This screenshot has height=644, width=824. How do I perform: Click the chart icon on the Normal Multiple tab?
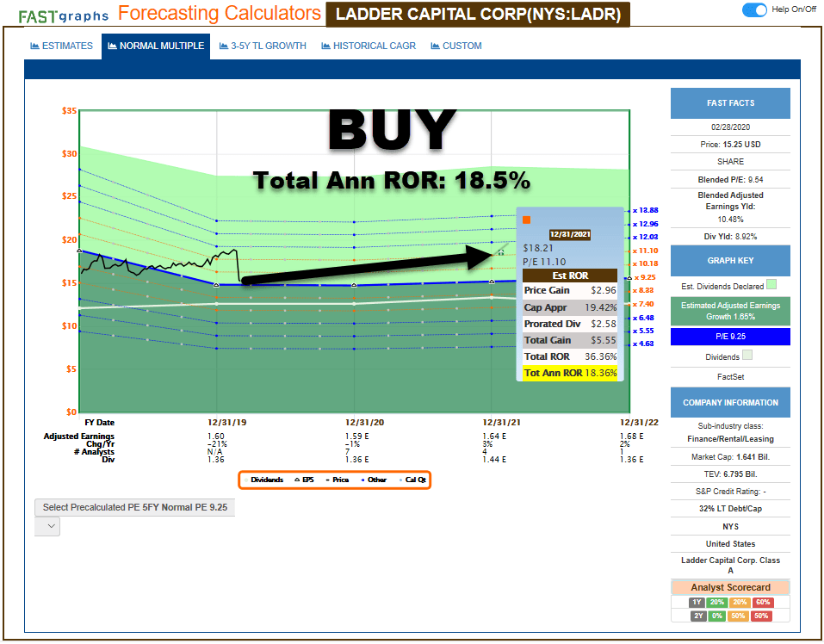click(x=112, y=46)
